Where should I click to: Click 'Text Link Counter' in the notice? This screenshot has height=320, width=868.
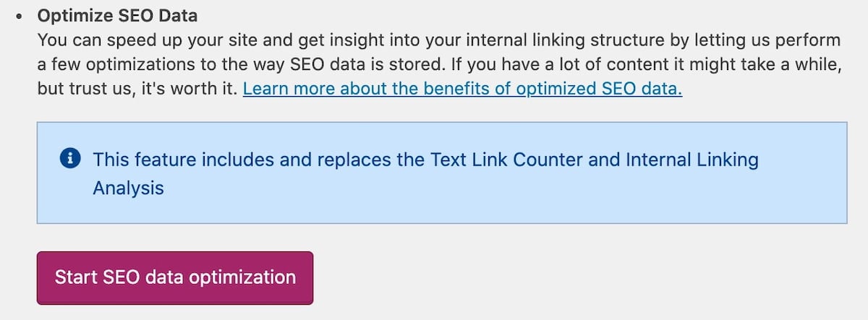tap(511, 159)
